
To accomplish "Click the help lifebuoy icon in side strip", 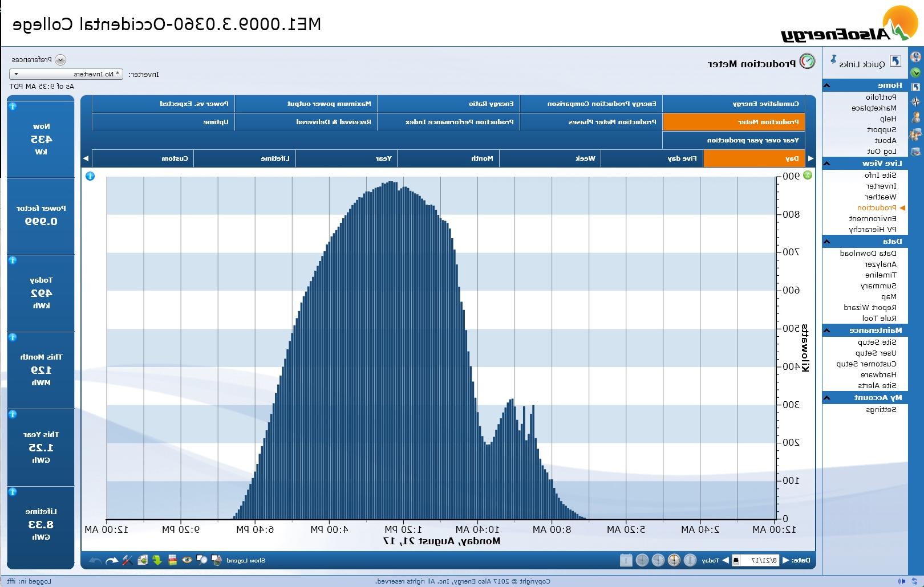I will pos(915,57).
